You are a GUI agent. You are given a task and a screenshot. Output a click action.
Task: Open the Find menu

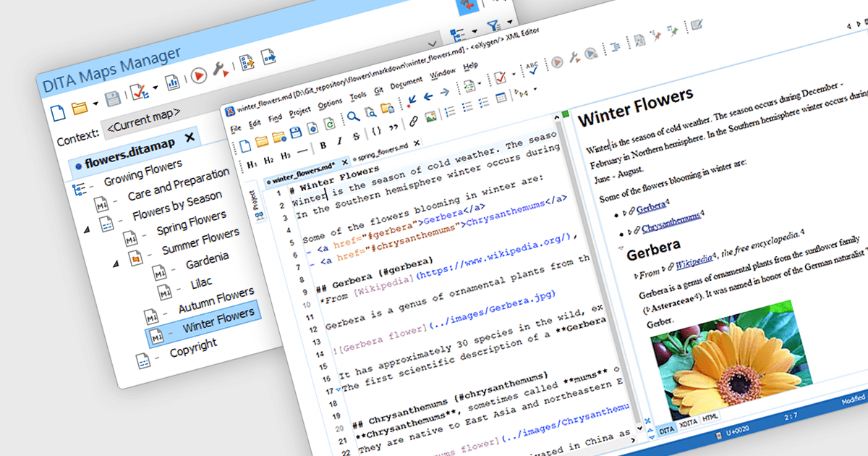[x=275, y=118]
